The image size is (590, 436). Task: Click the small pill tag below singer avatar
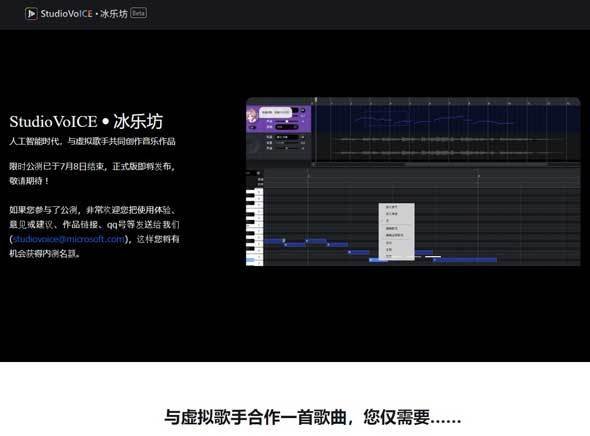pyautogui.click(x=252, y=128)
